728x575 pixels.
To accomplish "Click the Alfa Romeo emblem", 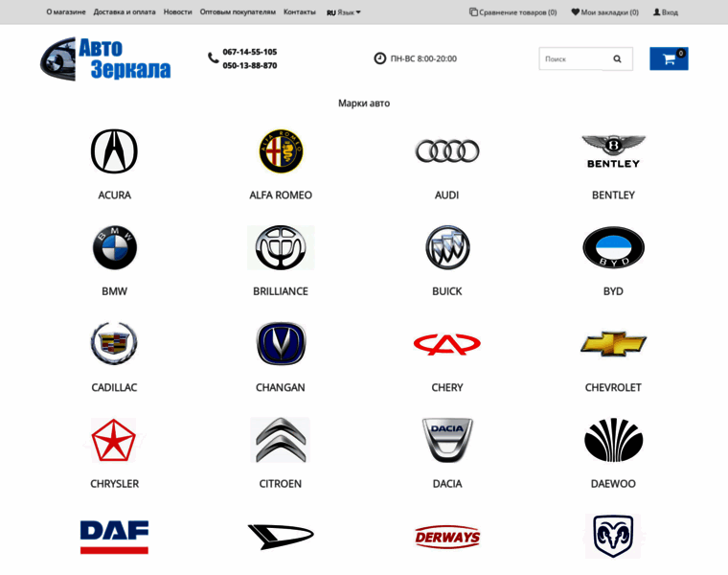I will [x=281, y=151].
